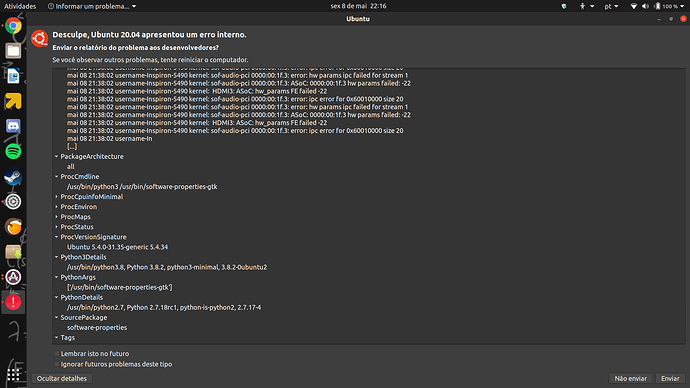The width and height of the screenshot is (690, 388).
Task: Collapse the PythonArgs section
Action: point(56,278)
